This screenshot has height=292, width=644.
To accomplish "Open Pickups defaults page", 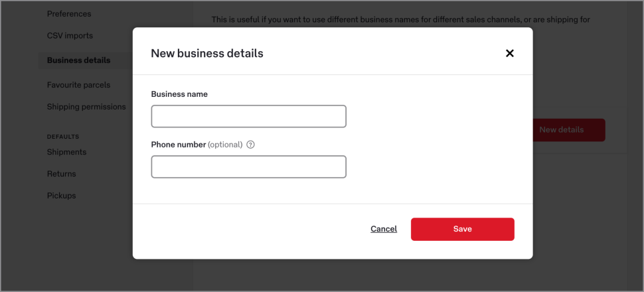I will tap(61, 196).
